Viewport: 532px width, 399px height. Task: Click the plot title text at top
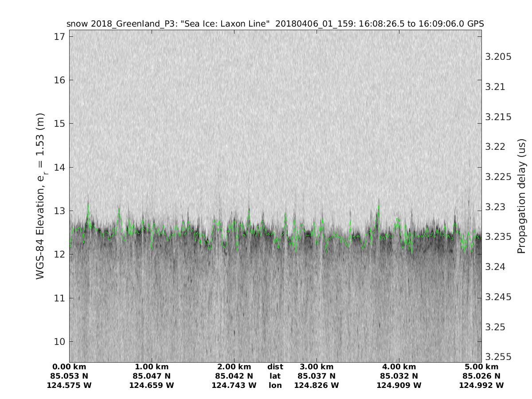click(275, 23)
